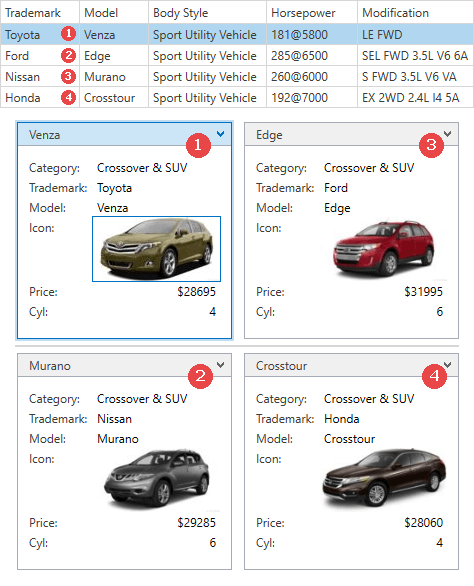This screenshot has height=586, width=474.
Task: Click the Category value in the Edge card
Action: [369, 167]
